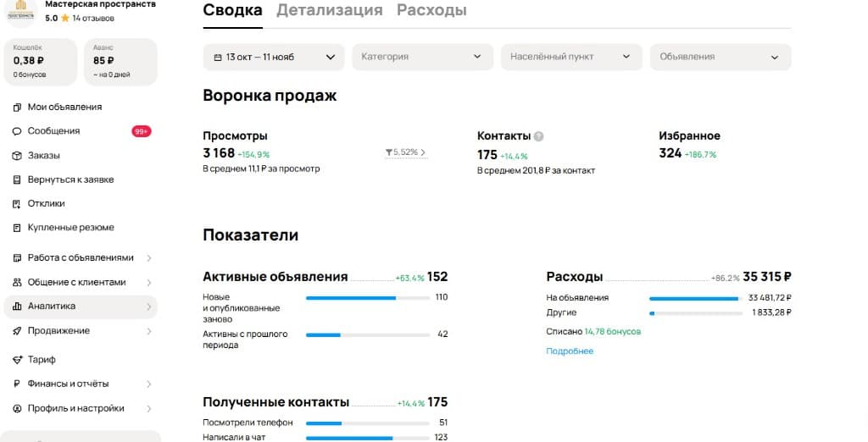This screenshot has width=868, height=442.
Task: Expand the Продвижение submenu chevron
Action: pyautogui.click(x=149, y=331)
